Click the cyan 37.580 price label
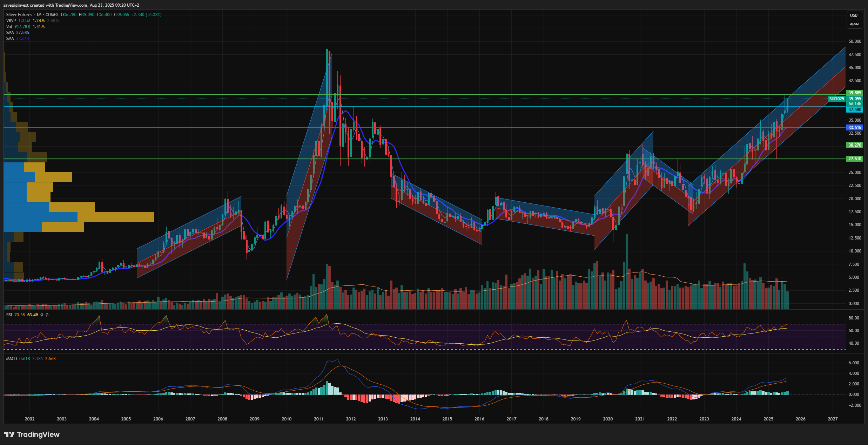The image size is (868, 445). pyautogui.click(x=855, y=110)
